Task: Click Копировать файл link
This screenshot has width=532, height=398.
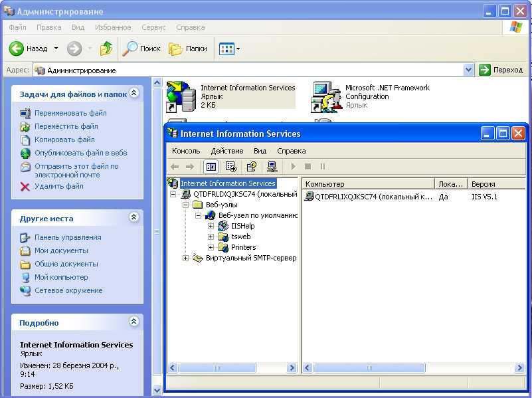Action: click(x=64, y=140)
